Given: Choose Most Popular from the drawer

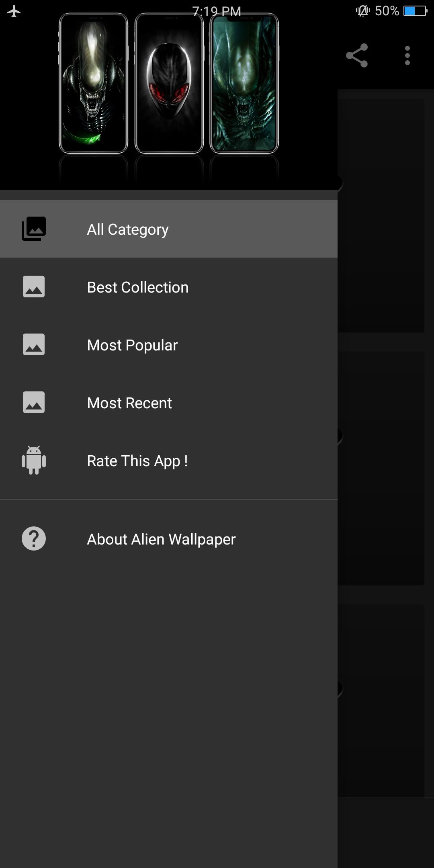Looking at the screenshot, I should (x=169, y=344).
